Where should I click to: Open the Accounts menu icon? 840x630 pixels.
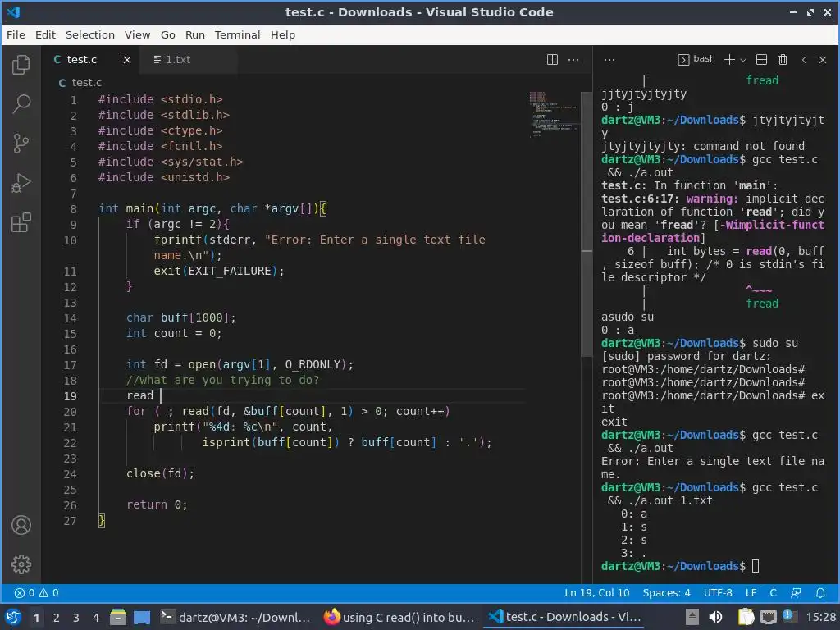click(21, 525)
